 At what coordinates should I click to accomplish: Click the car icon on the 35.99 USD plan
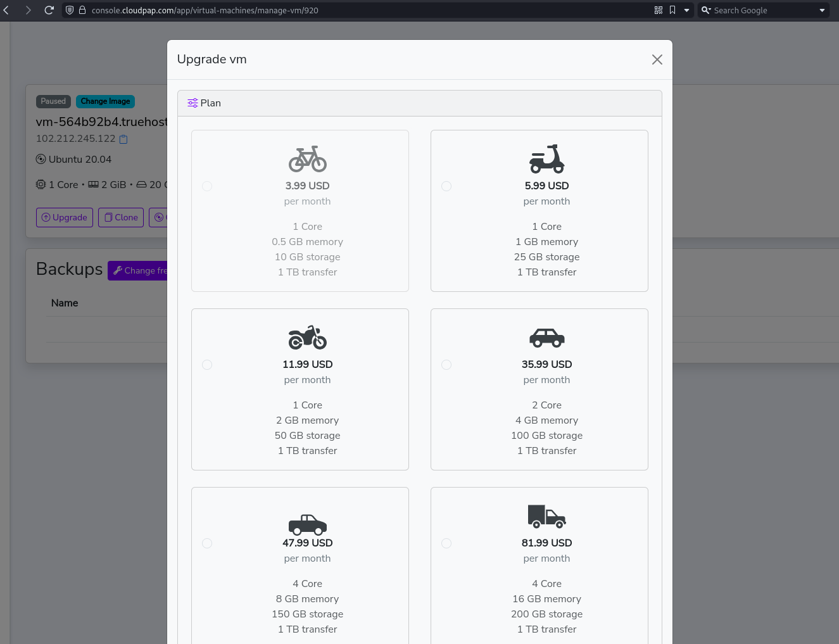pyautogui.click(x=546, y=338)
